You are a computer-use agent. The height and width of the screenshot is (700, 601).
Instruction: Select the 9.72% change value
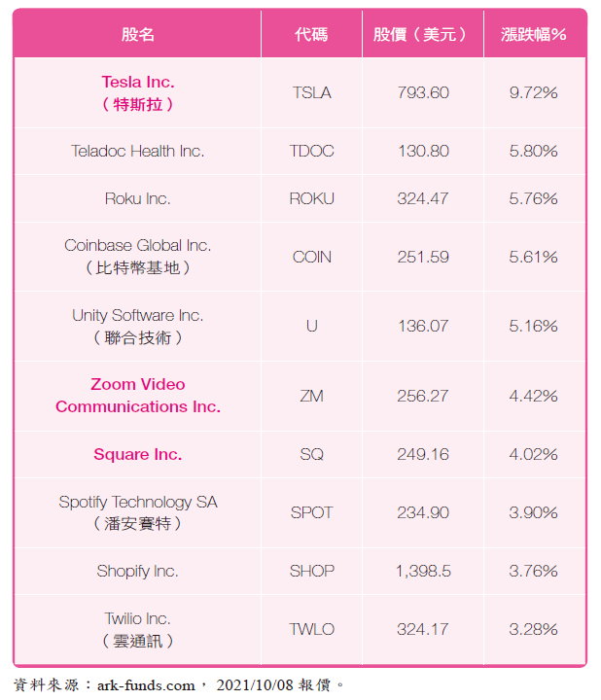click(x=534, y=93)
